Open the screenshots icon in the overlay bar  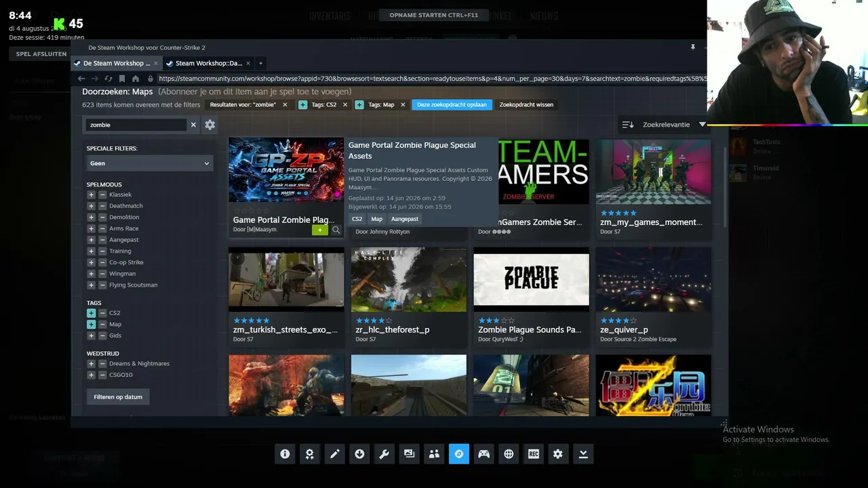click(x=409, y=454)
